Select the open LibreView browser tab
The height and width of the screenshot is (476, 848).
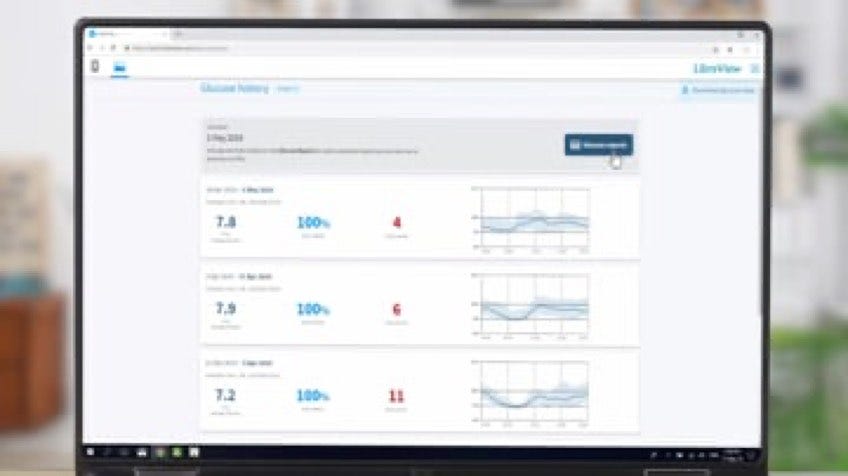click(128, 34)
